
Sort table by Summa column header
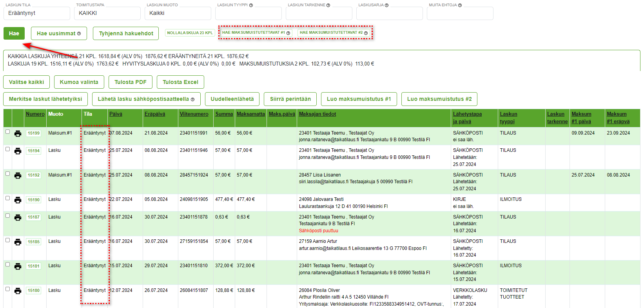click(224, 114)
